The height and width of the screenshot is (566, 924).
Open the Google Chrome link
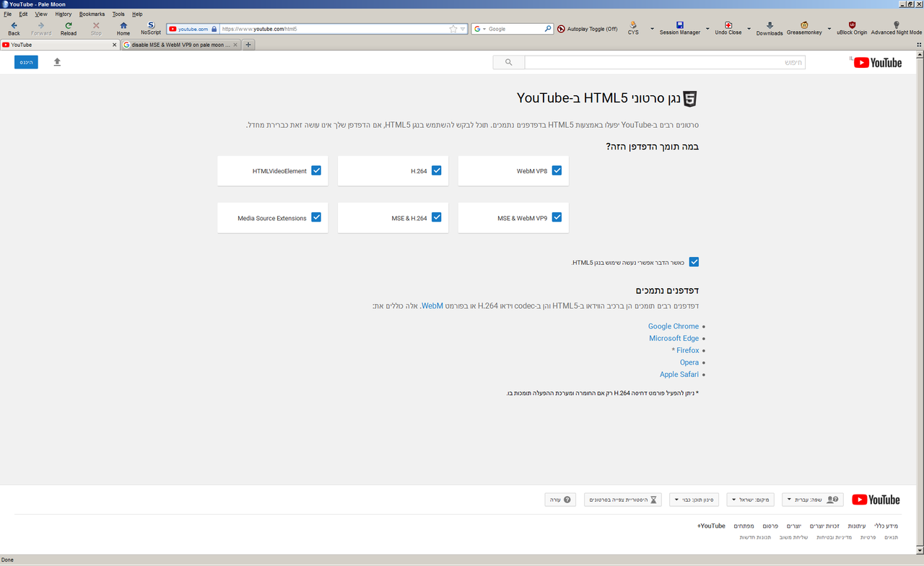pos(674,326)
